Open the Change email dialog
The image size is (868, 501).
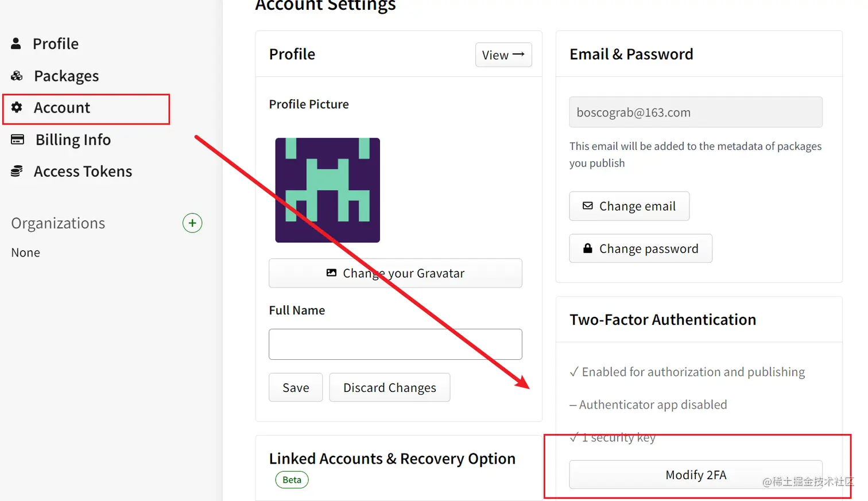(x=629, y=205)
